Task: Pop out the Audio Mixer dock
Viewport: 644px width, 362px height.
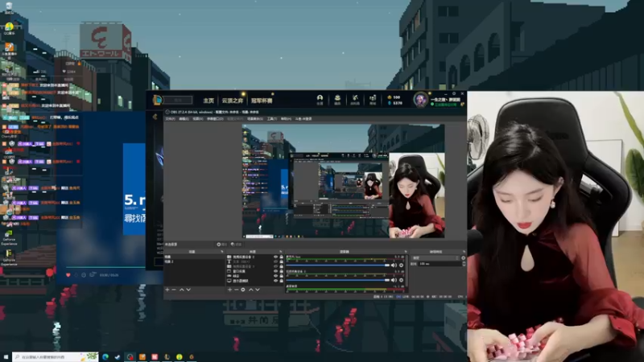Action: pyautogui.click(x=406, y=252)
